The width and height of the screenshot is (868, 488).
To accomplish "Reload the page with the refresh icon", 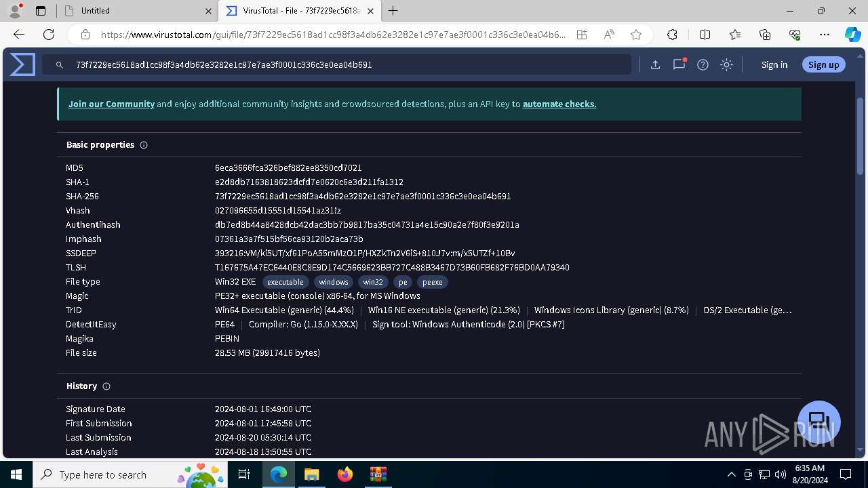I will 49,35.
